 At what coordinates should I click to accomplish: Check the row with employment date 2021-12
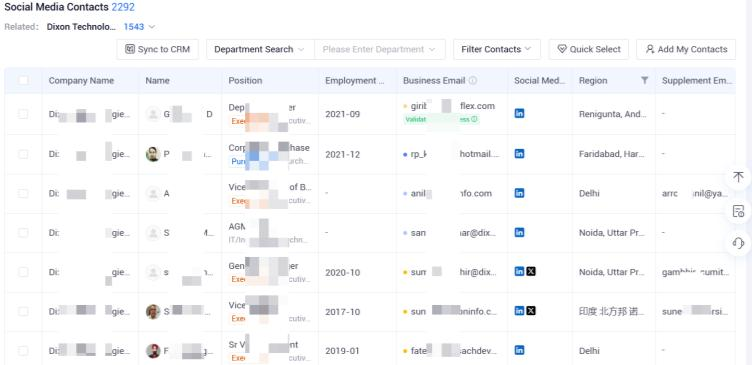[23, 154]
